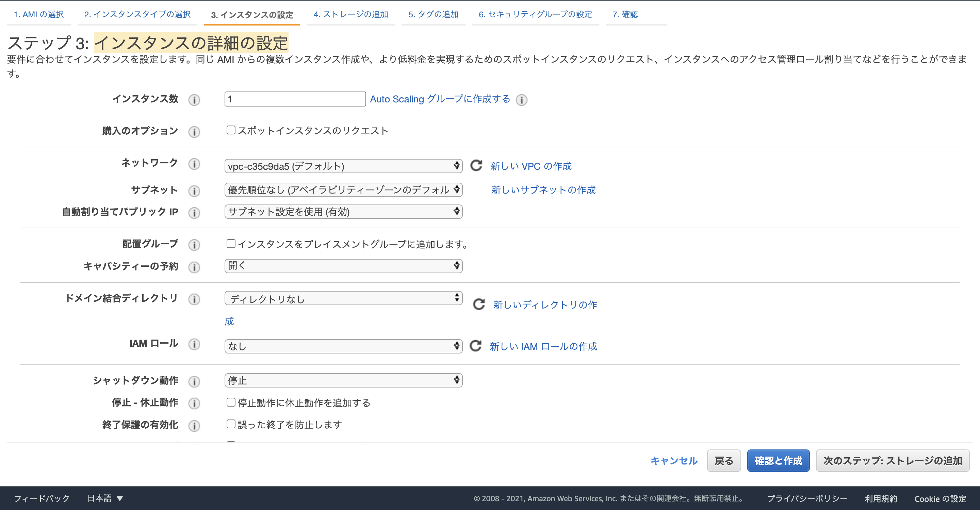Show info tooltip for インスタンス数
This screenshot has height=510, width=980.
coord(194,100)
